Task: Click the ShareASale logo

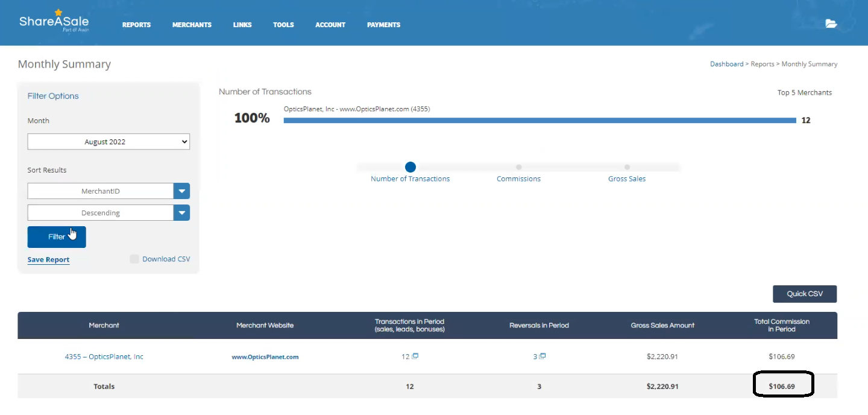Action: (x=54, y=21)
